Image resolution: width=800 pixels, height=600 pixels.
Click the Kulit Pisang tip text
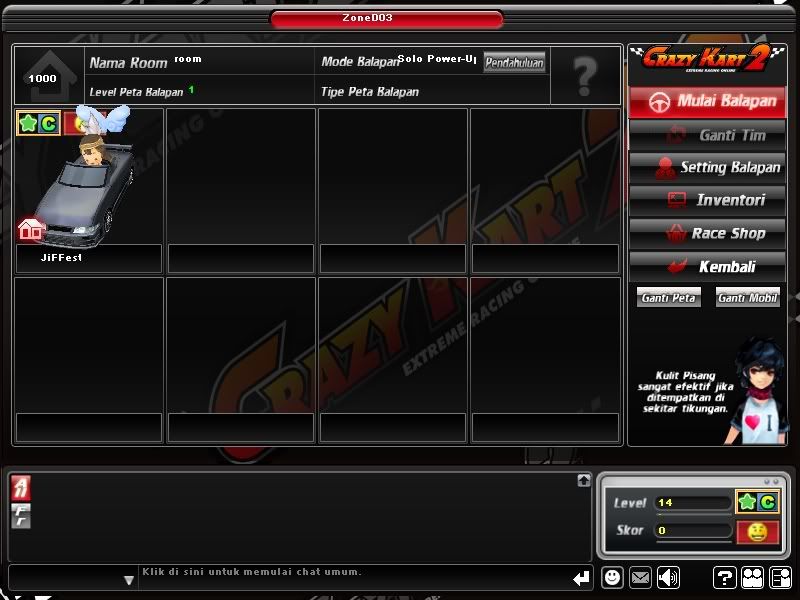click(x=685, y=392)
